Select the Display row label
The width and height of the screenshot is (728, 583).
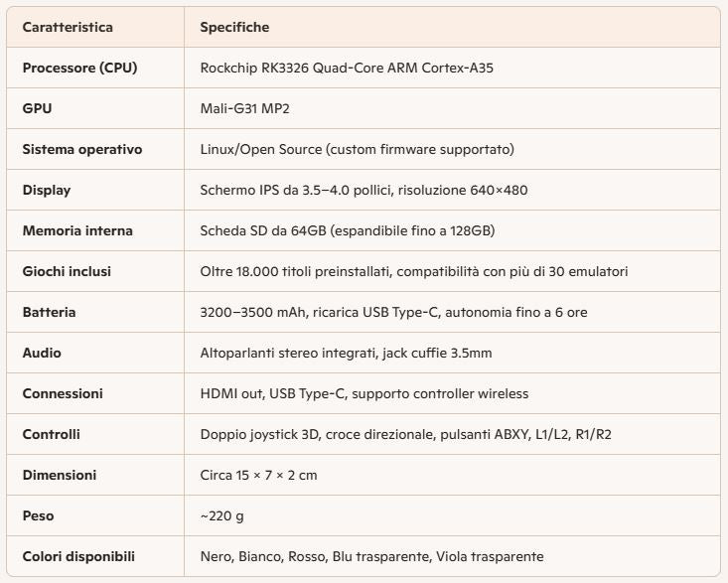pyautogui.click(x=47, y=190)
